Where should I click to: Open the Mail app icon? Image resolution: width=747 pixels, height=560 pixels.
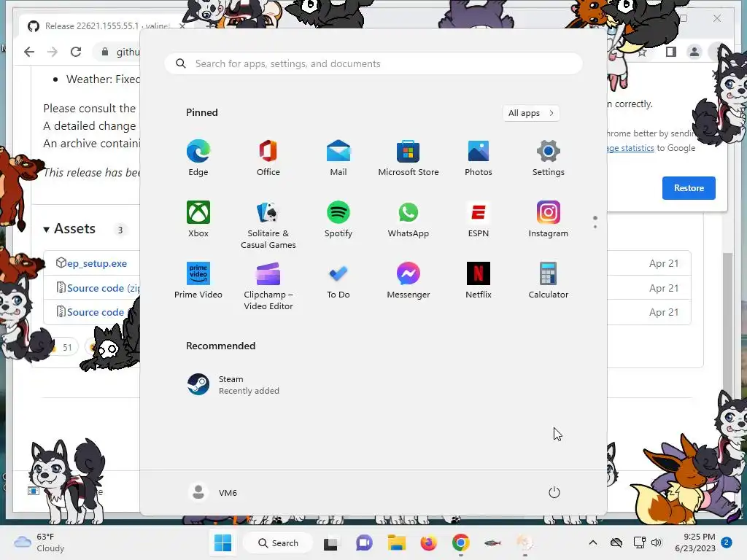[x=338, y=158]
